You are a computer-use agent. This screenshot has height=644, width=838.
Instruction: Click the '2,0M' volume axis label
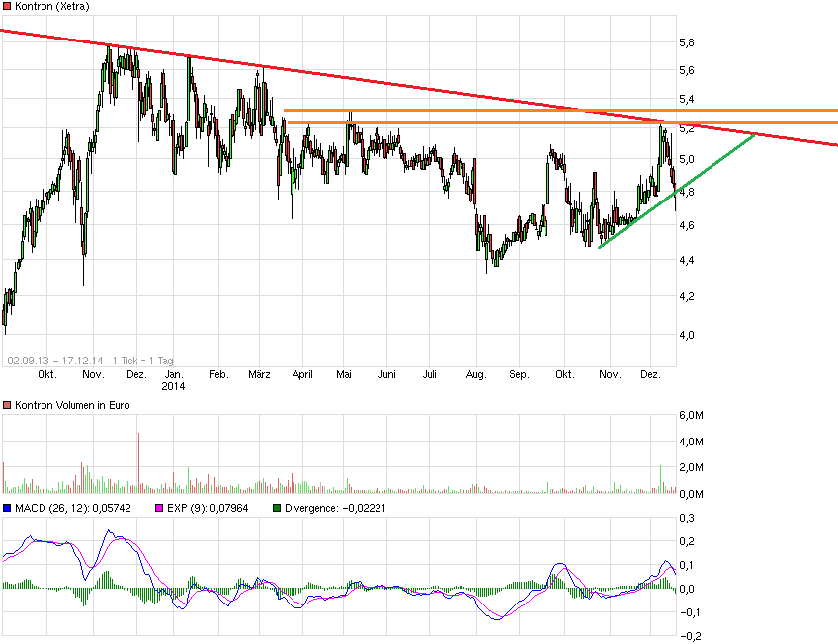click(x=691, y=468)
